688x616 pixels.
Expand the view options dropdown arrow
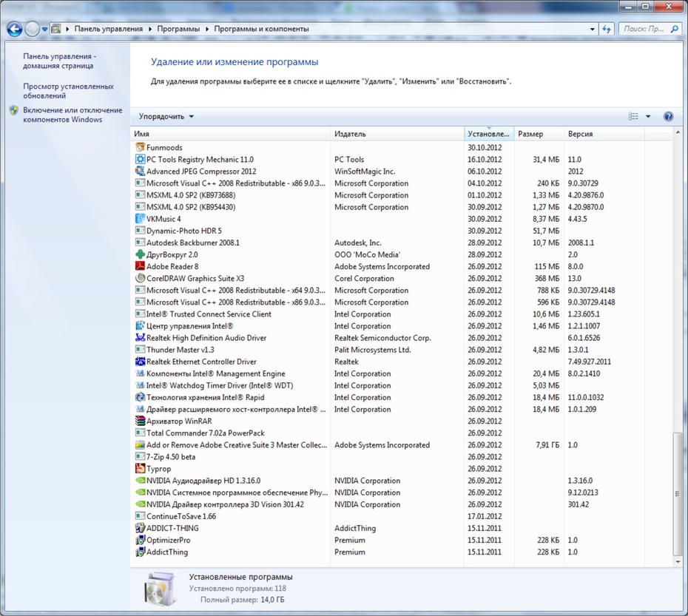[648, 116]
